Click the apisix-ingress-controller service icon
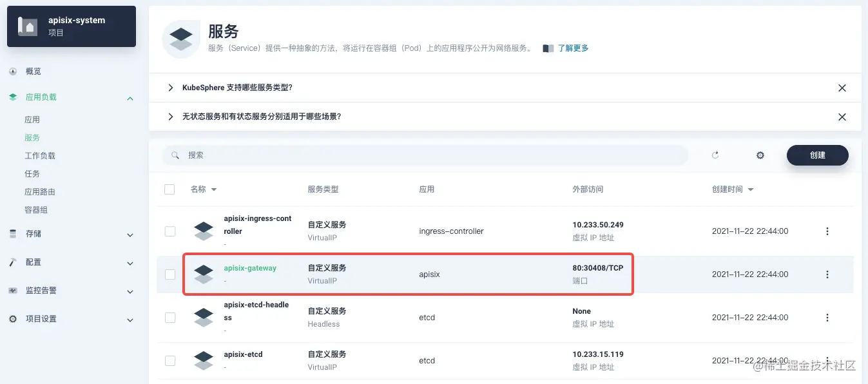The image size is (868, 384). pyautogui.click(x=204, y=231)
